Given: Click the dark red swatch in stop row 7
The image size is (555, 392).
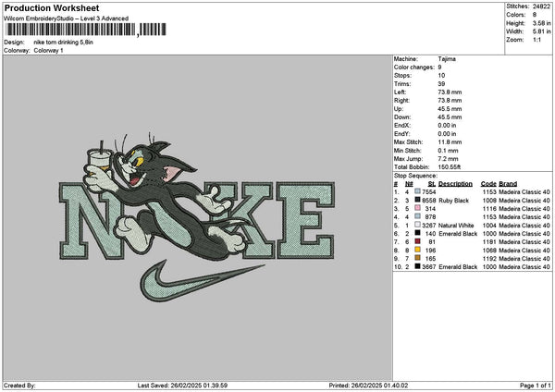Looking at the screenshot, I should click(x=418, y=241).
